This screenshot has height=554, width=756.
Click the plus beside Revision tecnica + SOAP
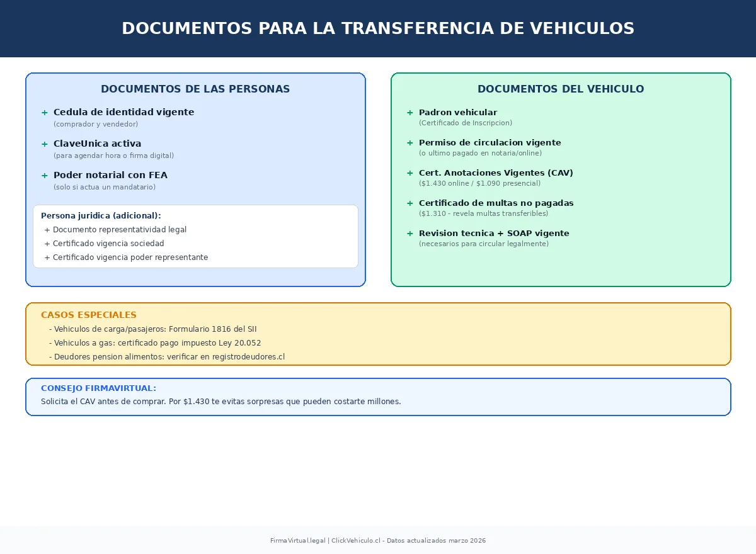[409, 234]
